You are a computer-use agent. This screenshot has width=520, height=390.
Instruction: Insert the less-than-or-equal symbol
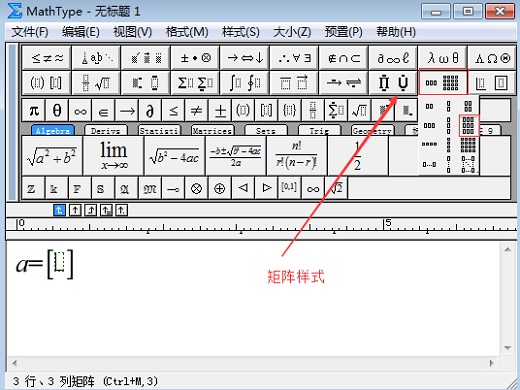pyautogui.click(x=173, y=110)
